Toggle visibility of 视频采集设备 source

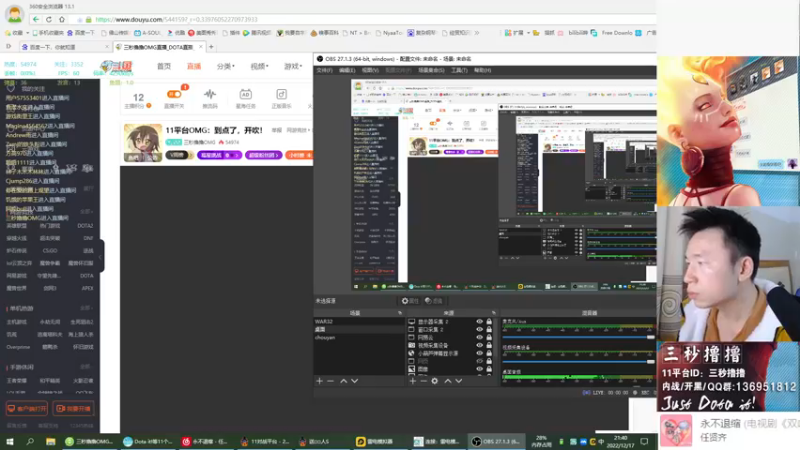(479, 345)
